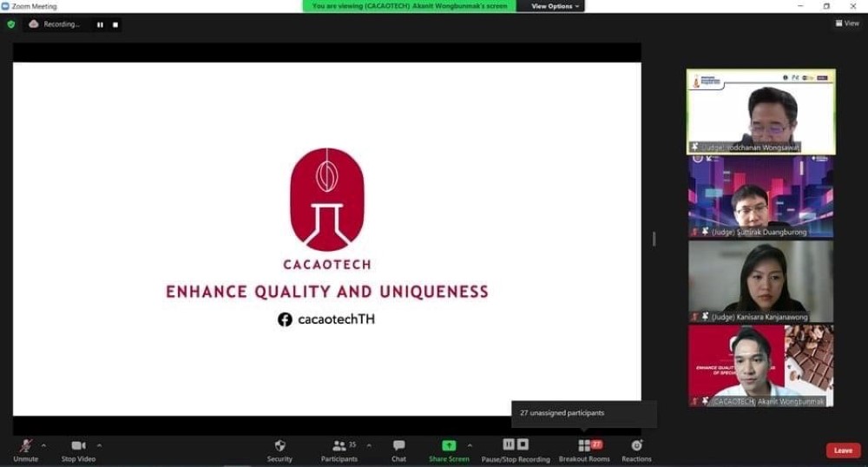This screenshot has height=467, width=868.
Task: Expand audio options arrow beside Unmute
Action: 43,445
